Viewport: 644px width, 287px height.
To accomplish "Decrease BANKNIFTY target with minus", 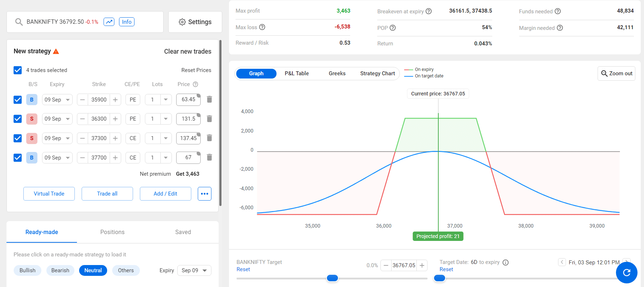I will tap(386, 265).
